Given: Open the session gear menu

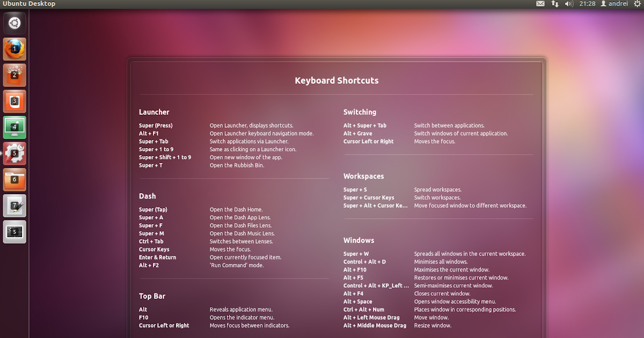Looking at the screenshot, I should pos(636,4).
